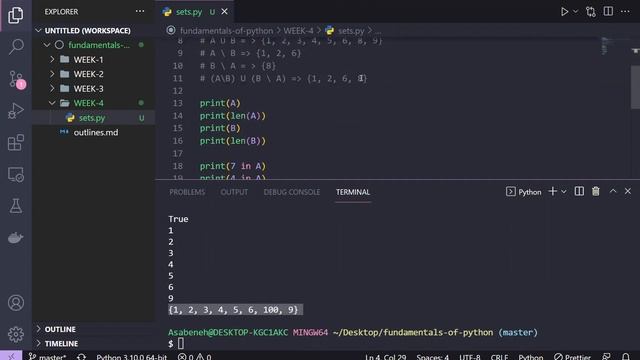Open the Run and Debug view
The width and height of the screenshot is (640, 360).
click(x=16, y=111)
